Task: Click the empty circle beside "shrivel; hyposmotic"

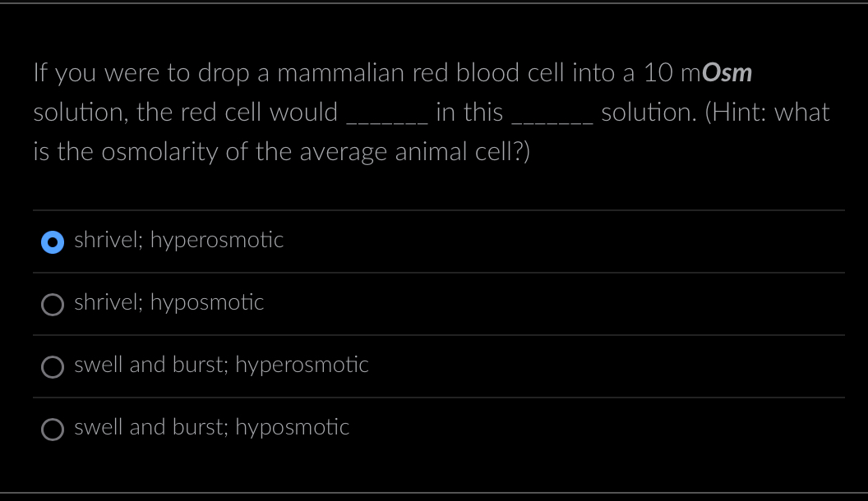Action: pyautogui.click(x=53, y=305)
